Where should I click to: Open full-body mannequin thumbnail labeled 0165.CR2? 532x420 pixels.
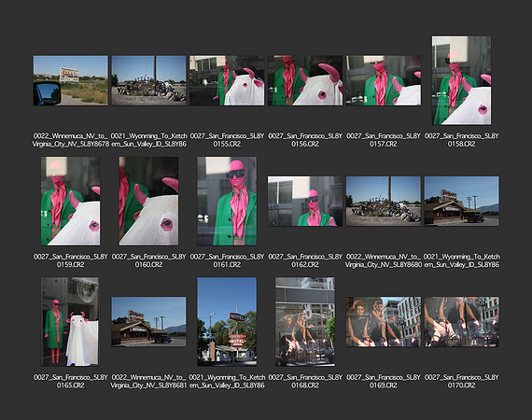tap(70, 322)
